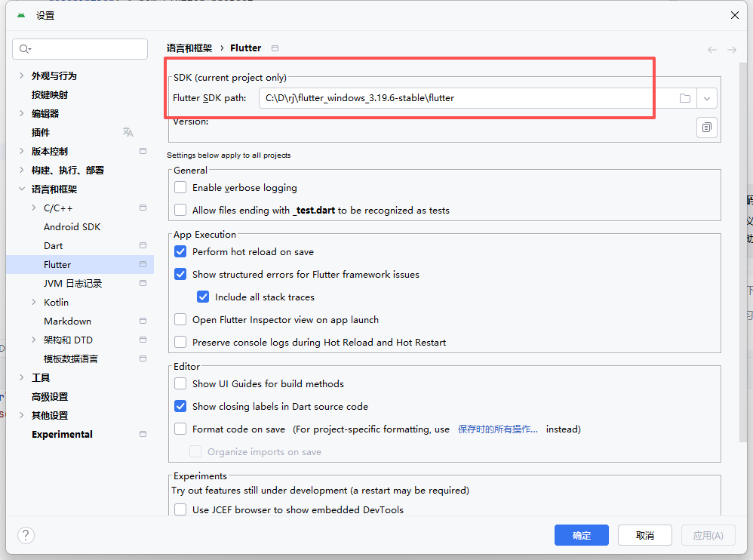
Task: Open Dart settings page
Action: pyautogui.click(x=54, y=245)
